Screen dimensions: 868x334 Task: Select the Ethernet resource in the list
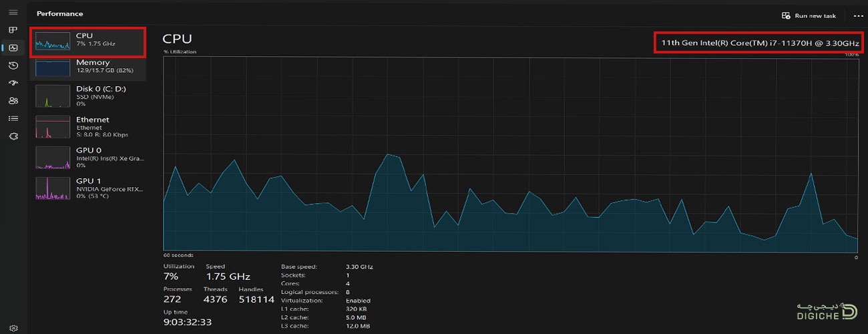click(87, 127)
